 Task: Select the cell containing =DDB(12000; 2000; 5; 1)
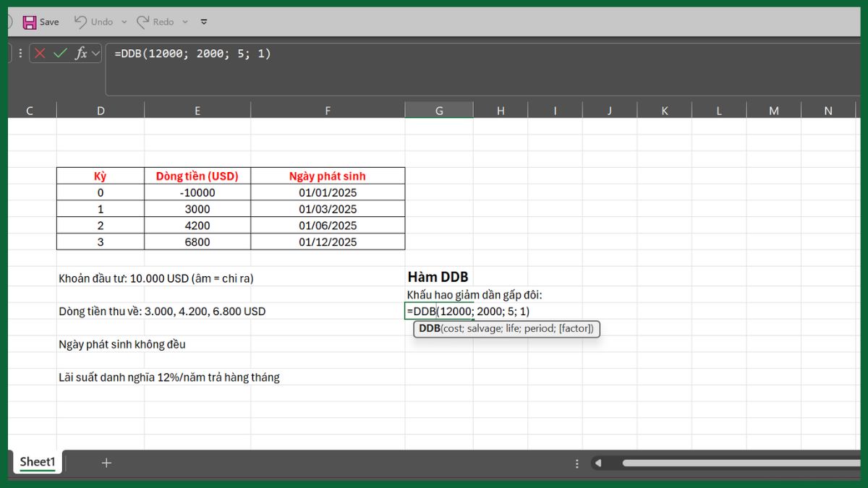(439, 311)
